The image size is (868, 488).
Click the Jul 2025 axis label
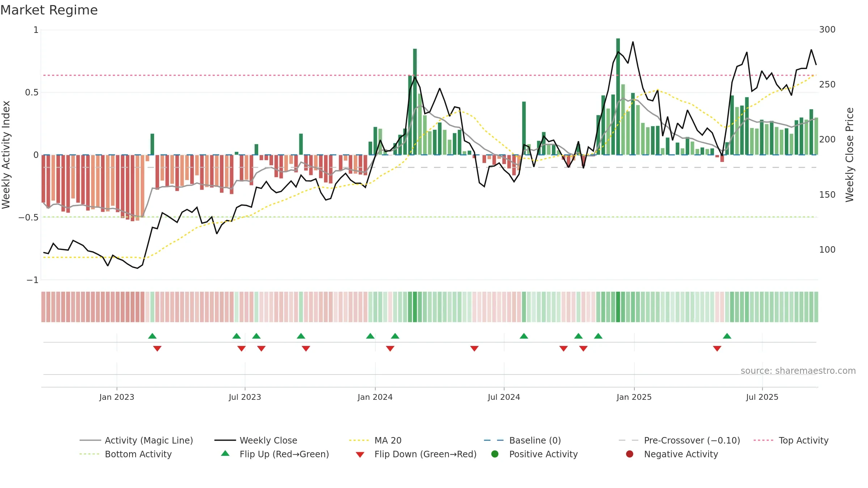coord(762,397)
